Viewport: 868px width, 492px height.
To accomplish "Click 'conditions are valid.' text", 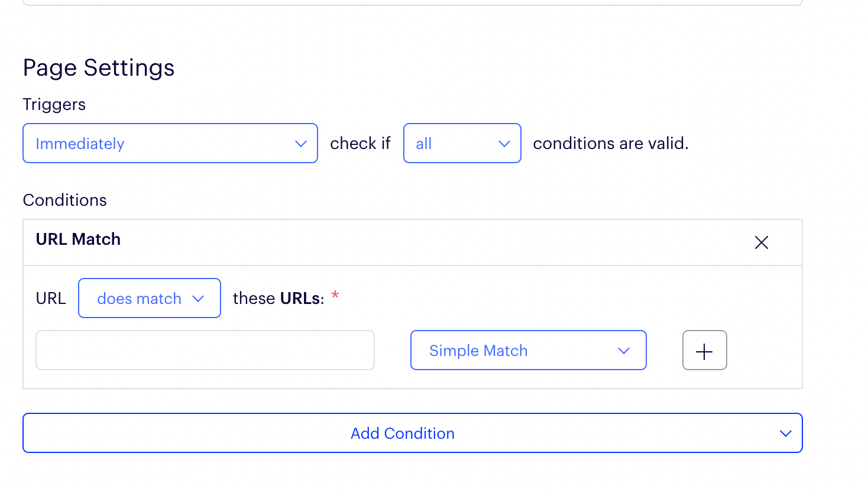I will (x=610, y=144).
